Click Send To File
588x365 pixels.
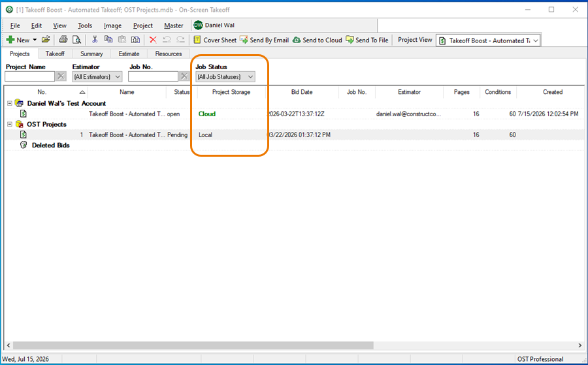(x=367, y=40)
